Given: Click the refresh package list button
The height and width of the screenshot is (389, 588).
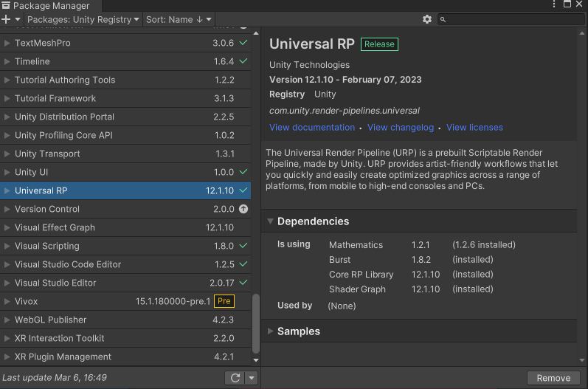Looking at the screenshot, I should (235, 378).
